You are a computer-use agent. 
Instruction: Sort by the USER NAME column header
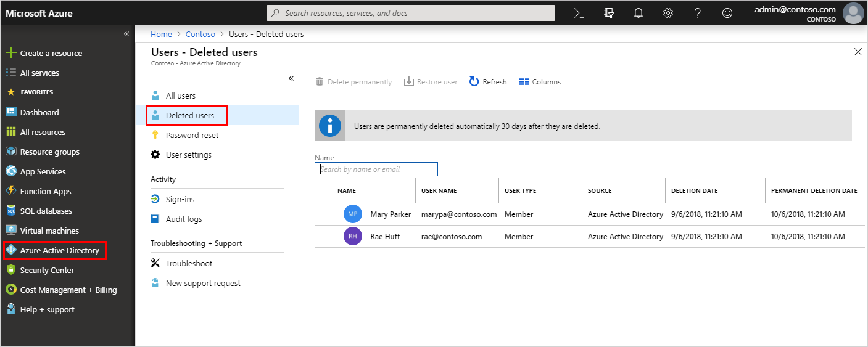(439, 190)
